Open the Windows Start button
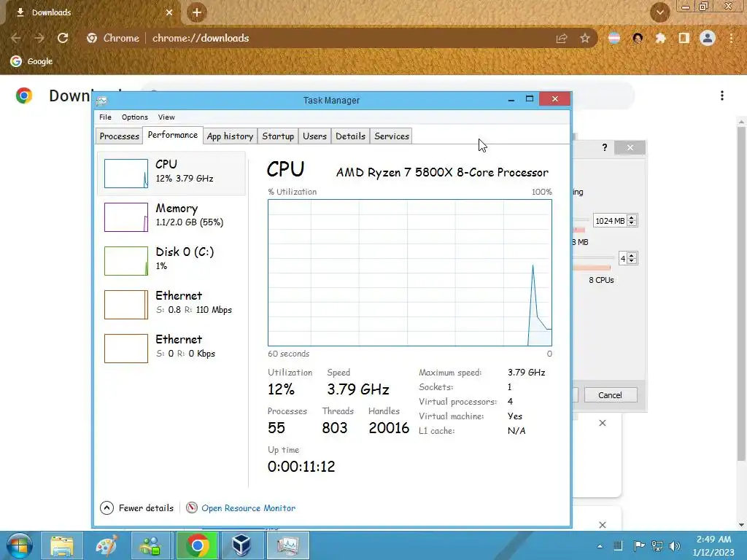This screenshot has height=560, width=747. coord(20,545)
